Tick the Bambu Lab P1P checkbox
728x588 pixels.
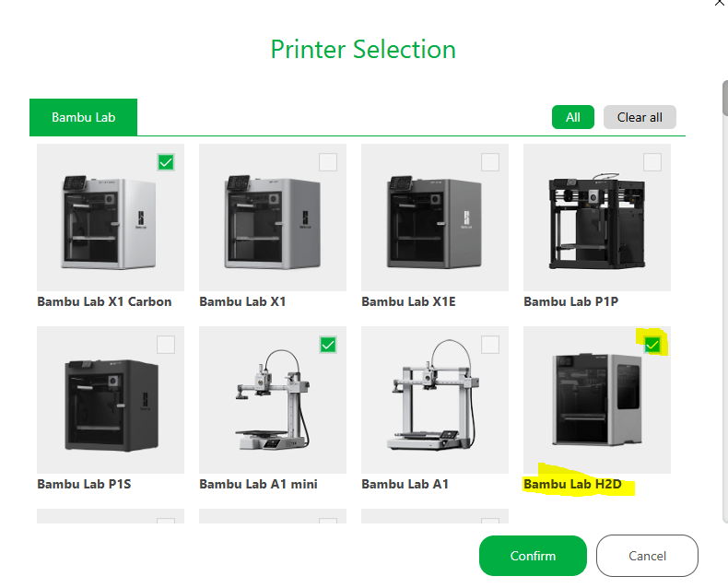tap(652, 162)
